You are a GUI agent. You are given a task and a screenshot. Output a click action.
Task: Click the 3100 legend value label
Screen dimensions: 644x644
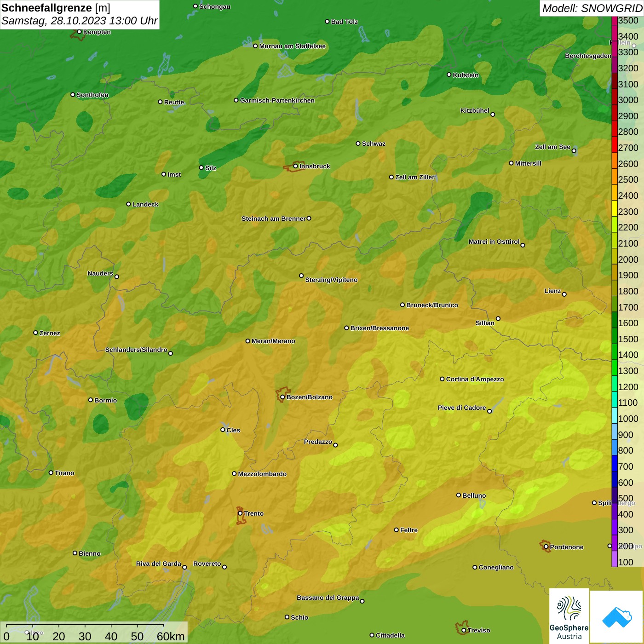[x=628, y=84]
